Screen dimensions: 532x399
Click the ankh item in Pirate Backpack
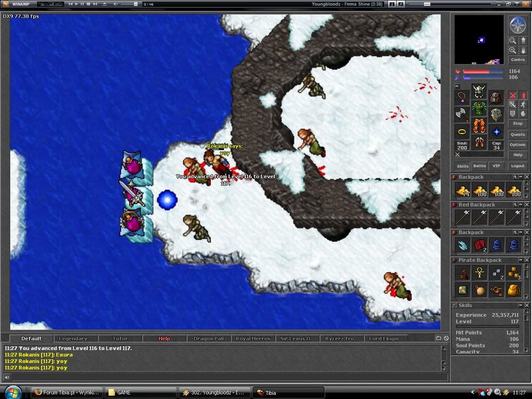pos(480,273)
